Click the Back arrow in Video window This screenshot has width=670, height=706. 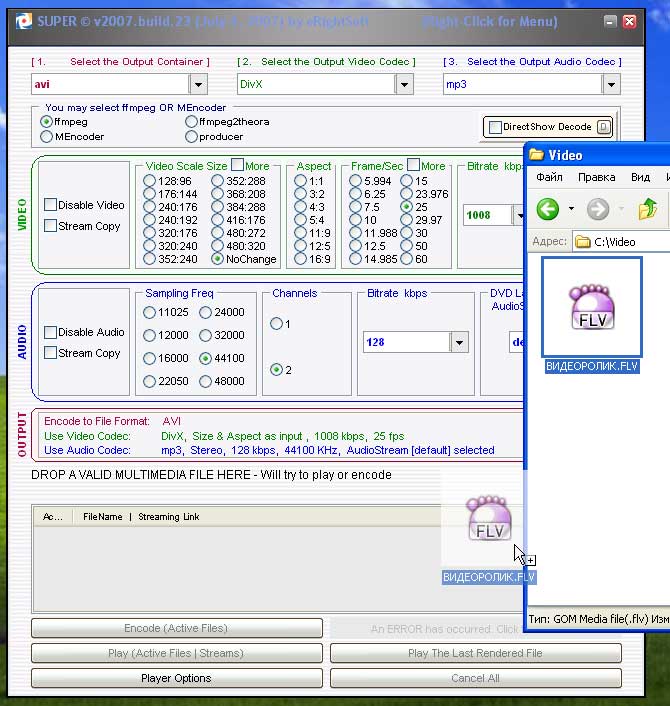[x=548, y=209]
